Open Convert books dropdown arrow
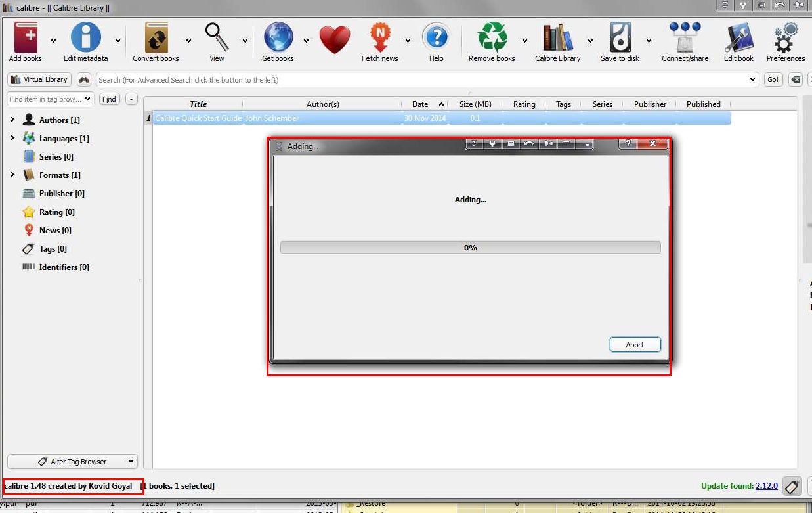The width and height of the screenshot is (812, 513). [x=188, y=41]
